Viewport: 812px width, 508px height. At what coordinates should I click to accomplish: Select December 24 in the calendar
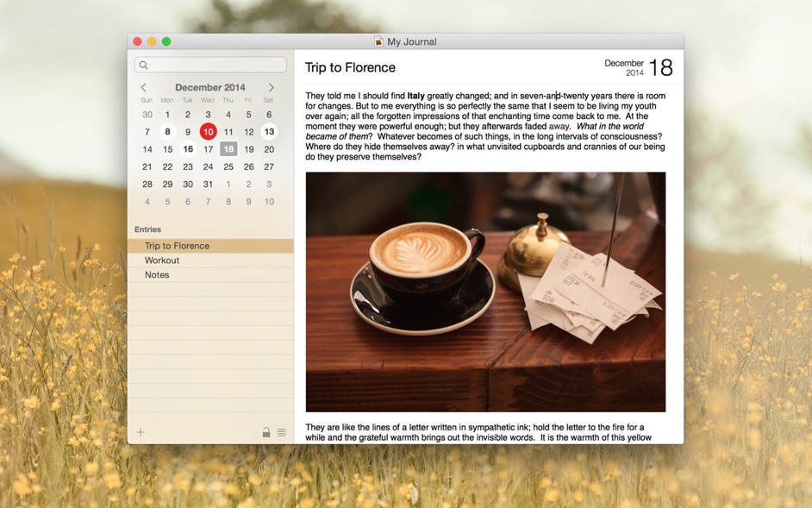click(x=209, y=167)
